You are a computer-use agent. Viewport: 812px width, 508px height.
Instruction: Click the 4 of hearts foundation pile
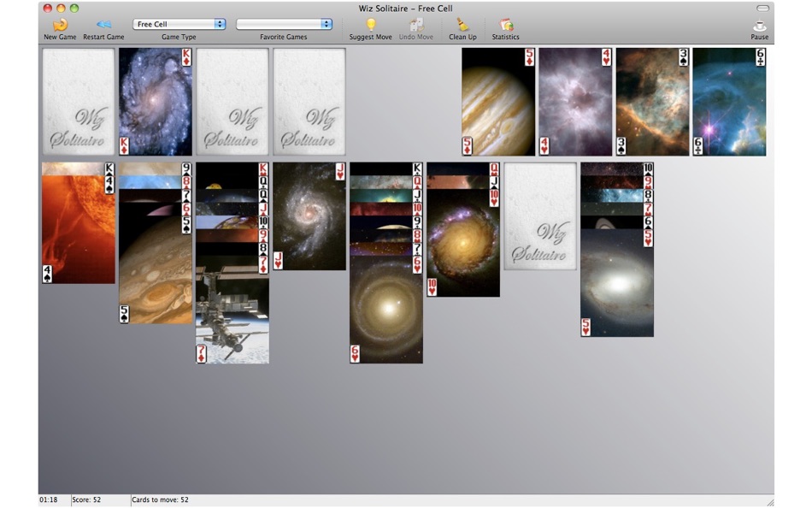pyautogui.click(x=575, y=102)
